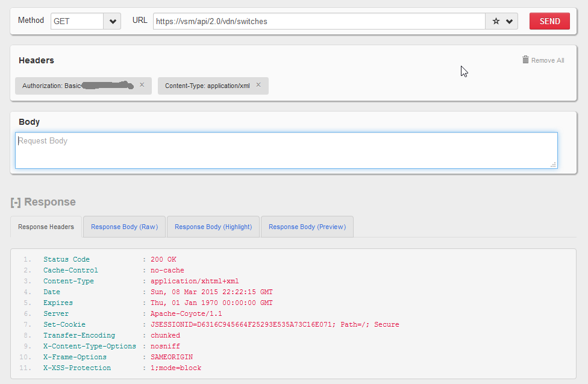Open the Method dropdown arrow
This screenshot has width=588, height=384.
(x=112, y=21)
